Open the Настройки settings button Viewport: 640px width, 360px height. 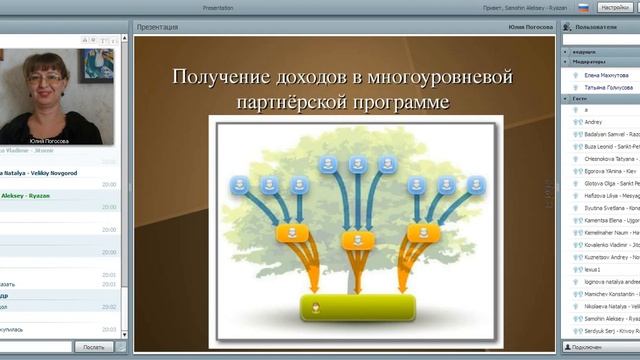click(x=615, y=7)
